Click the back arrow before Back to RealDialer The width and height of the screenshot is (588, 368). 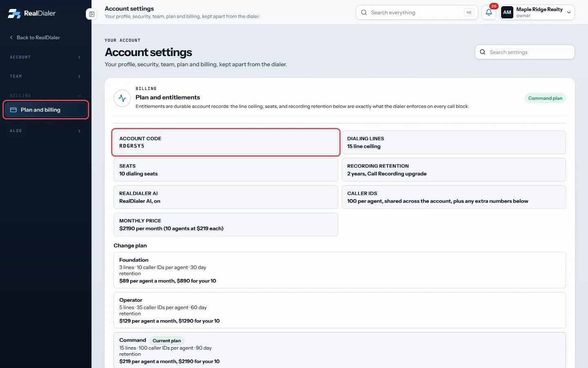point(11,37)
